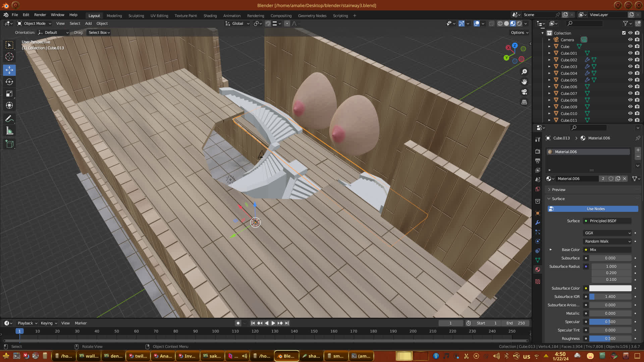This screenshot has width=644, height=362.
Task: Expand the Preview panel section
Action: 558,190
